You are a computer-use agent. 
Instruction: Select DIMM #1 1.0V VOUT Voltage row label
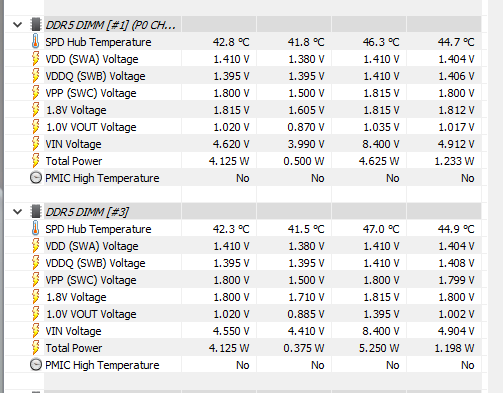91,127
